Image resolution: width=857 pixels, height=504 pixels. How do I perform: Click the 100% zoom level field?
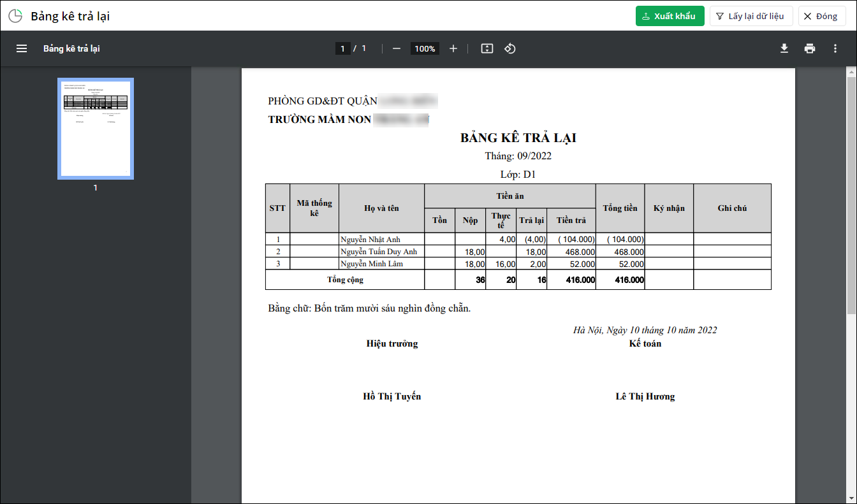pos(425,48)
